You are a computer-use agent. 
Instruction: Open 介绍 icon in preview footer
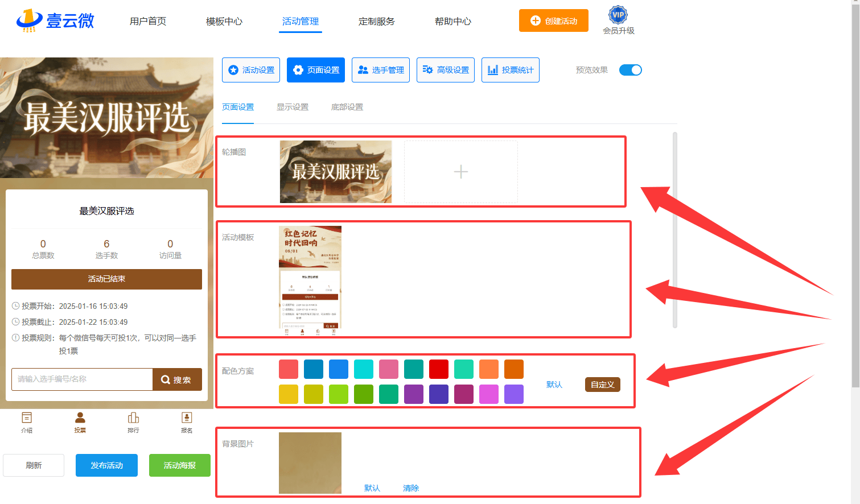click(27, 418)
